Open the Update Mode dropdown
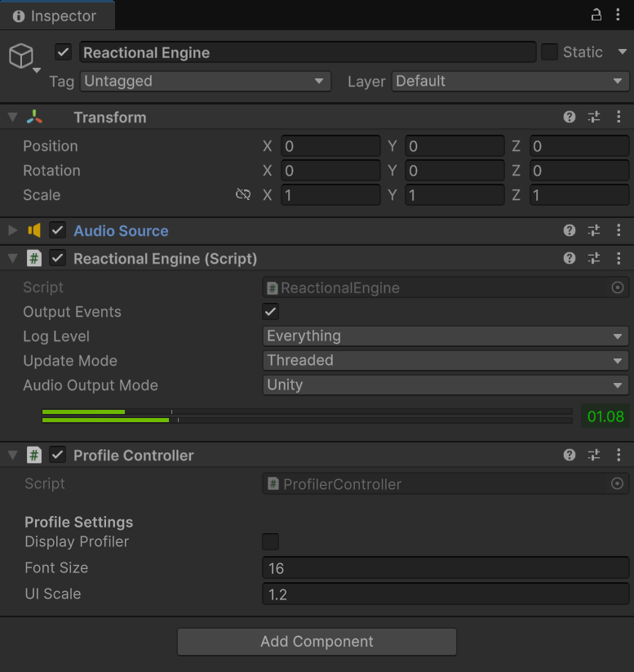634x672 pixels. (x=446, y=361)
